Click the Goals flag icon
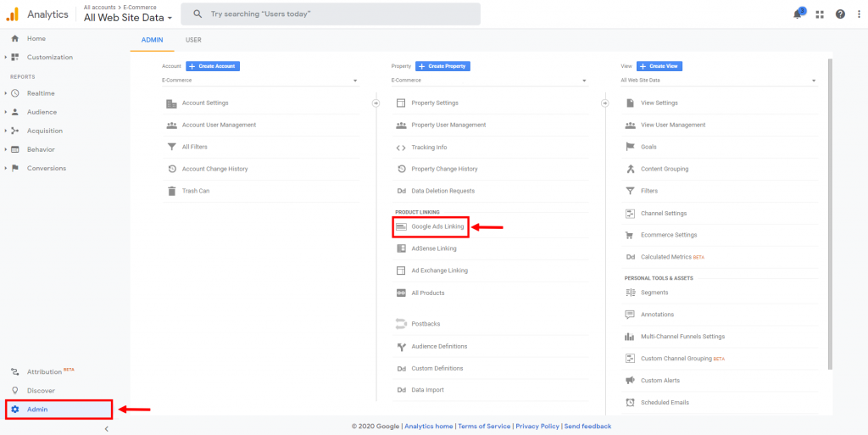Viewport: 868px width, 435px height. 630,148
